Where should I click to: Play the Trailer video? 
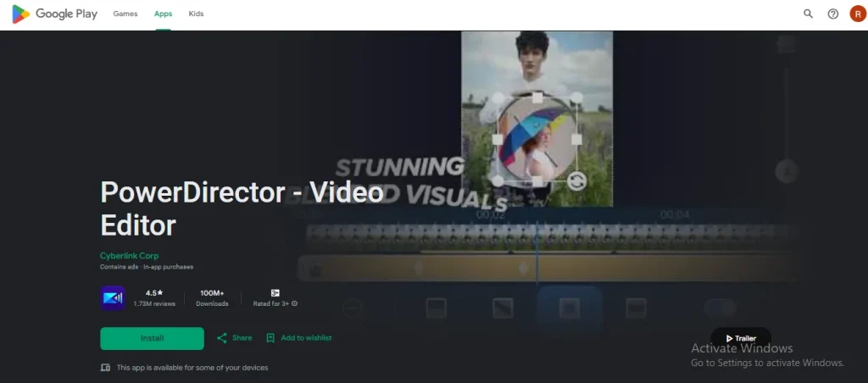(x=741, y=338)
